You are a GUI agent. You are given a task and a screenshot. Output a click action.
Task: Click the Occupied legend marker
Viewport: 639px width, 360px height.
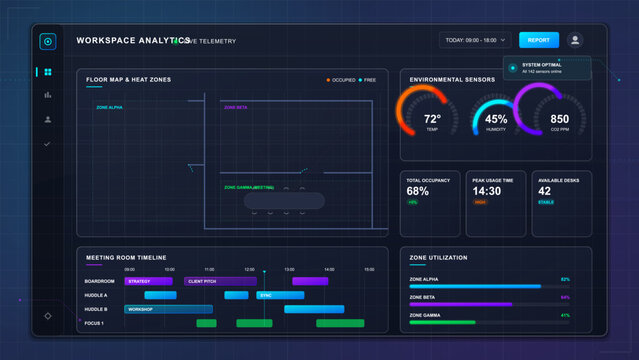pos(328,80)
